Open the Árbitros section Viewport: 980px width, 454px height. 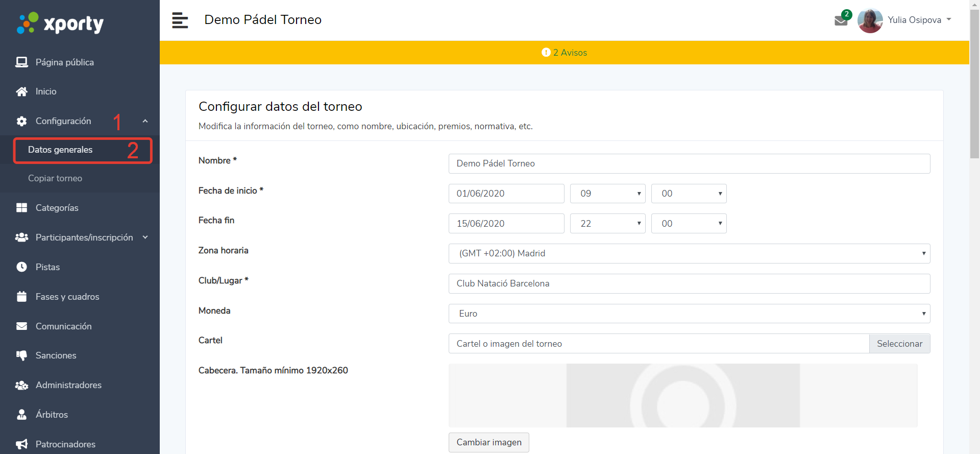(52, 415)
